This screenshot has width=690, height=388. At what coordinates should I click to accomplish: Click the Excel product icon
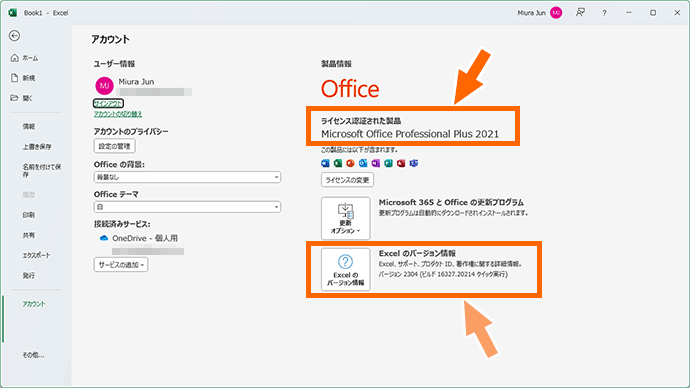pyautogui.click(x=338, y=163)
